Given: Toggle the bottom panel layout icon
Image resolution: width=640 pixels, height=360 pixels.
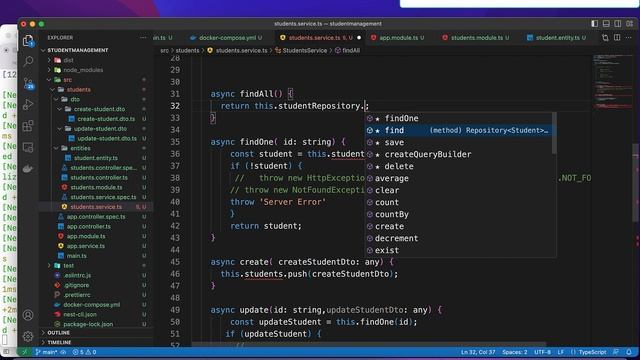Looking at the screenshot, I should pos(606,24).
